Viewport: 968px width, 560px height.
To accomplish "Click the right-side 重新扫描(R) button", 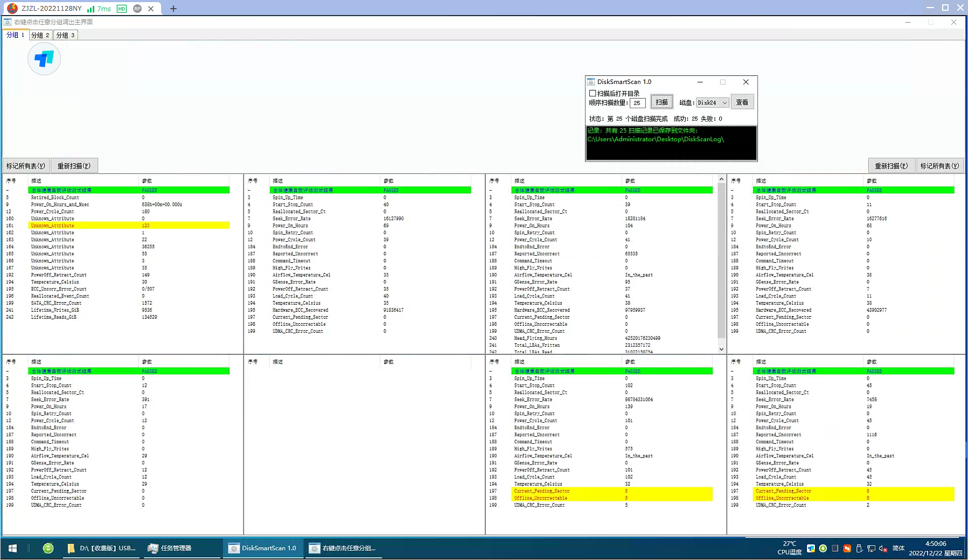I will point(892,166).
